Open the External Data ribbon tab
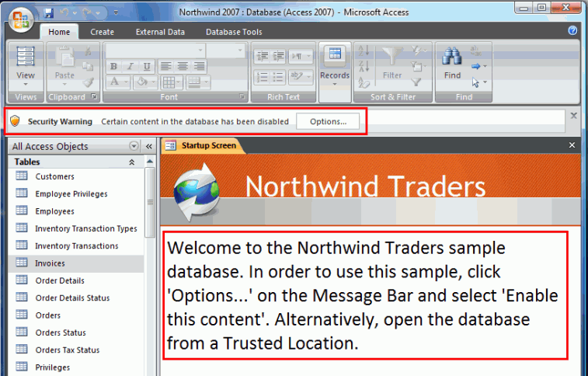 click(x=160, y=32)
